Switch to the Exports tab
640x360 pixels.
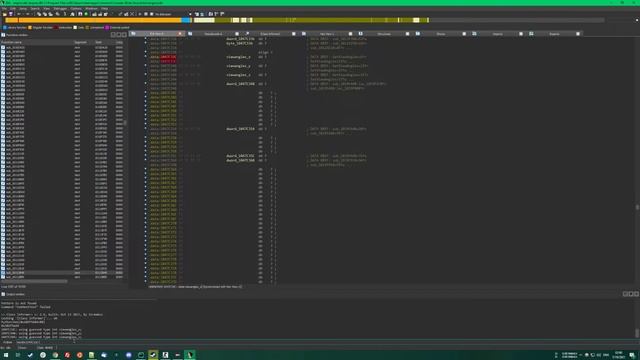tap(554, 34)
